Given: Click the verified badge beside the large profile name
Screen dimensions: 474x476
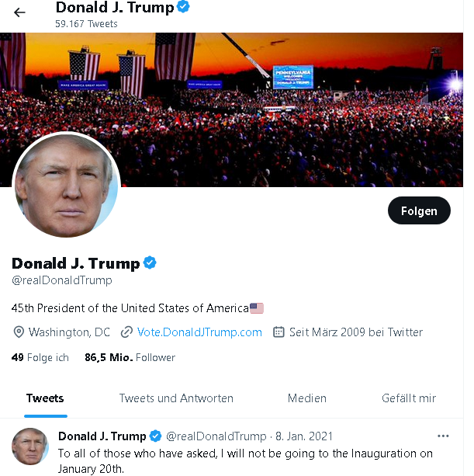Looking at the screenshot, I should (x=150, y=263).
